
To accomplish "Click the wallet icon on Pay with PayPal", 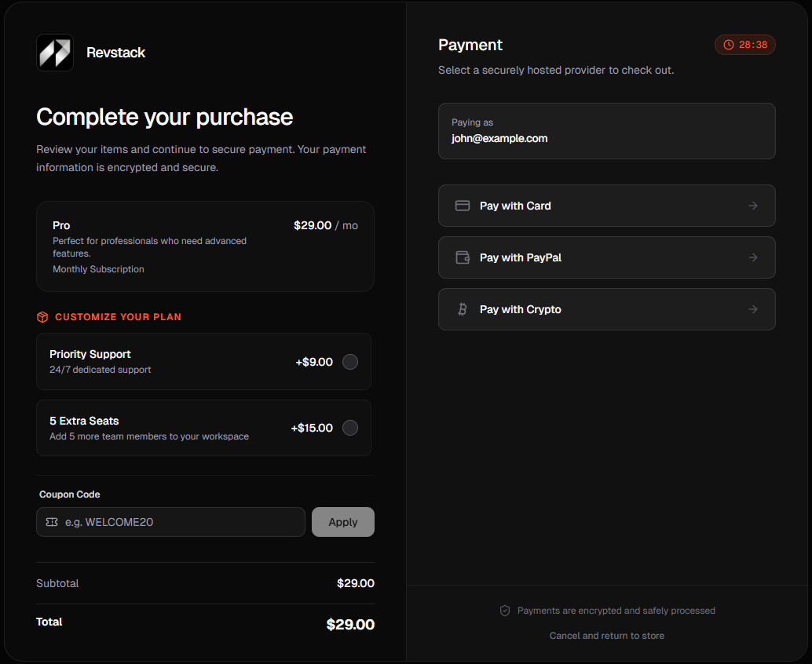I will tap(463, 257).
